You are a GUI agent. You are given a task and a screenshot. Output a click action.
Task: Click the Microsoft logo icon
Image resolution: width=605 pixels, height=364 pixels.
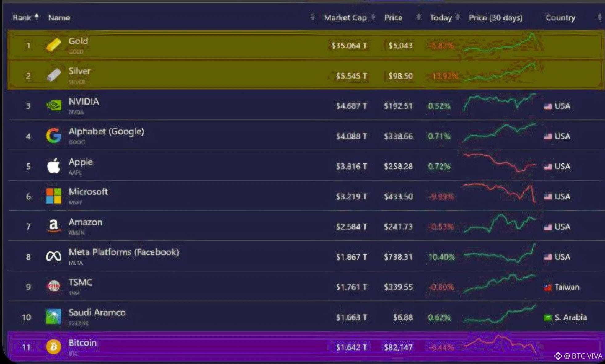point(53,196)
